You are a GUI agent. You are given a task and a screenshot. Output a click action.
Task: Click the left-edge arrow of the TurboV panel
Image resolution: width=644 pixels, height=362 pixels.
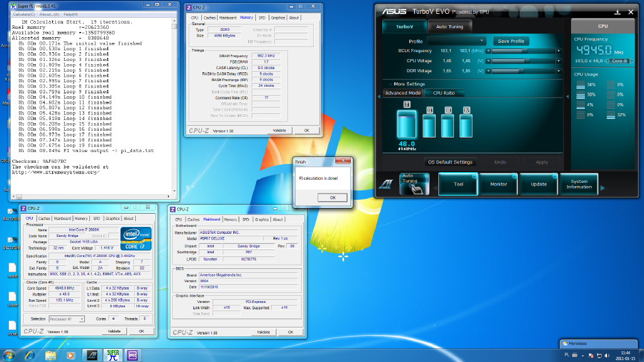click(379, 97)
